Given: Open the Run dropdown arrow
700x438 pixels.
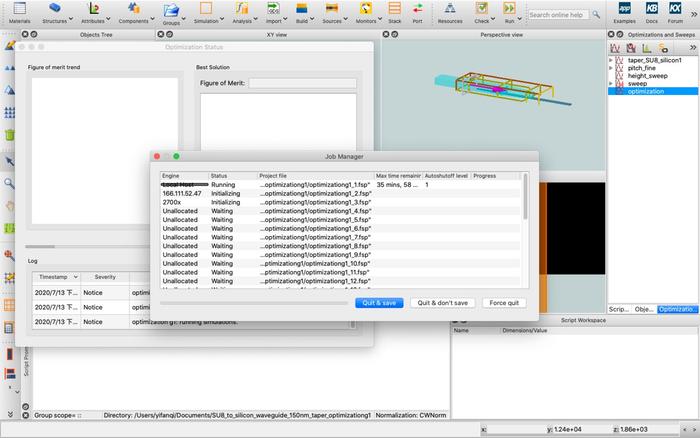Looking at the screenshot, I should [519, 19].
